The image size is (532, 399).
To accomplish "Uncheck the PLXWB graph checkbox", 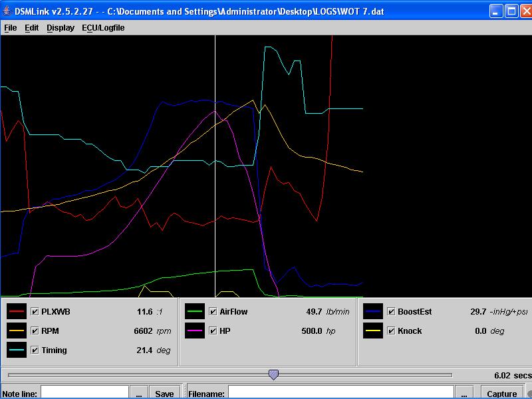I will (35, 311).
